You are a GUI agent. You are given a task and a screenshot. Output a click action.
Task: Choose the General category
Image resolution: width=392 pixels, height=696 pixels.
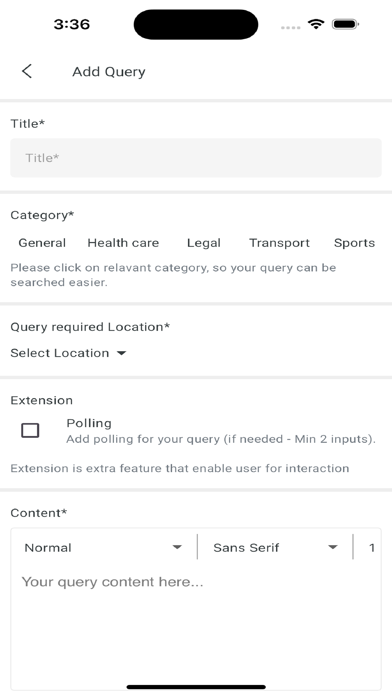tap(42, 243)
